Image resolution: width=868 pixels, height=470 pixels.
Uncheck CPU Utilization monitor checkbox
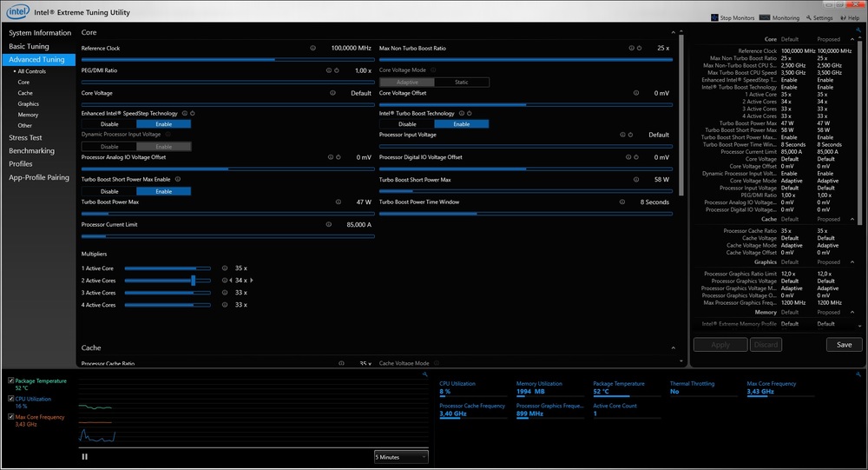click(x=10, y=399)
